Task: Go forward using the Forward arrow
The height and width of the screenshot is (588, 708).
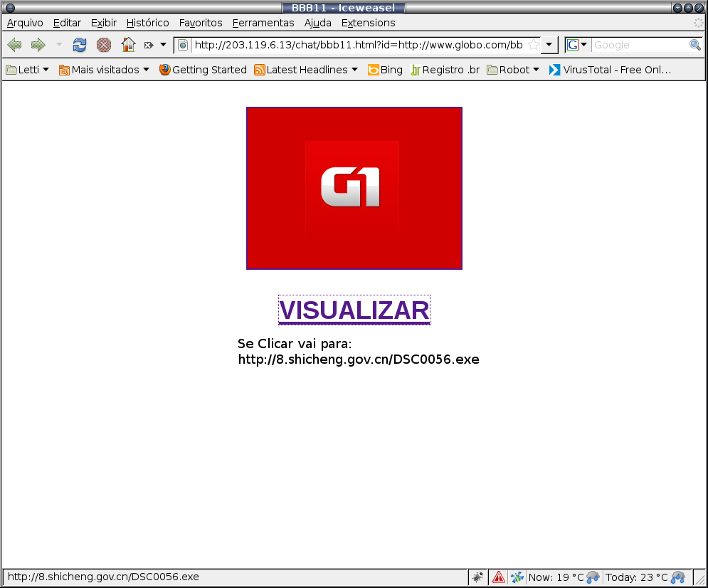Action: pos(38,45)
